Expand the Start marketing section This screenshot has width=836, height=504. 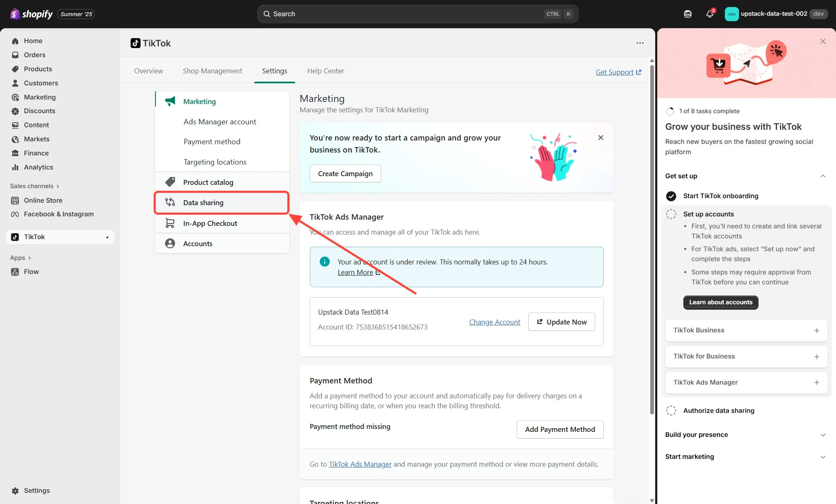pyautogui.click(x=823, y=457)
